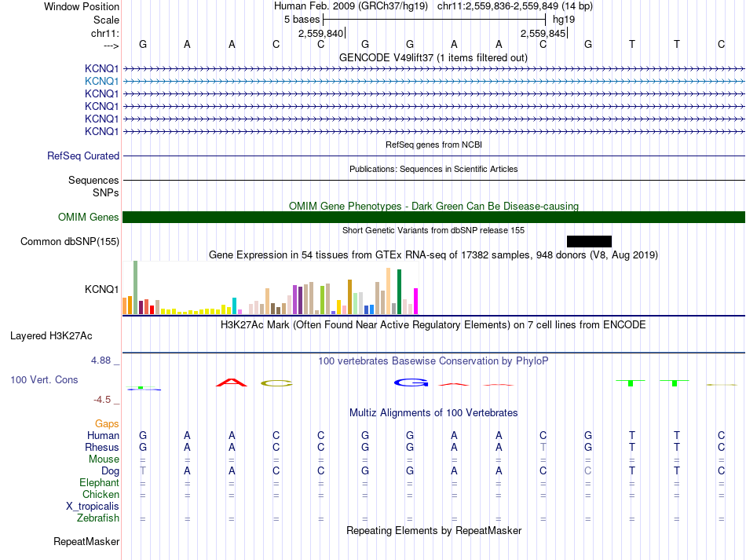The image size is (746, 560).
Task: Click Publications: Sequences in Scientific Articles title
Action: [x=433, y=169]
